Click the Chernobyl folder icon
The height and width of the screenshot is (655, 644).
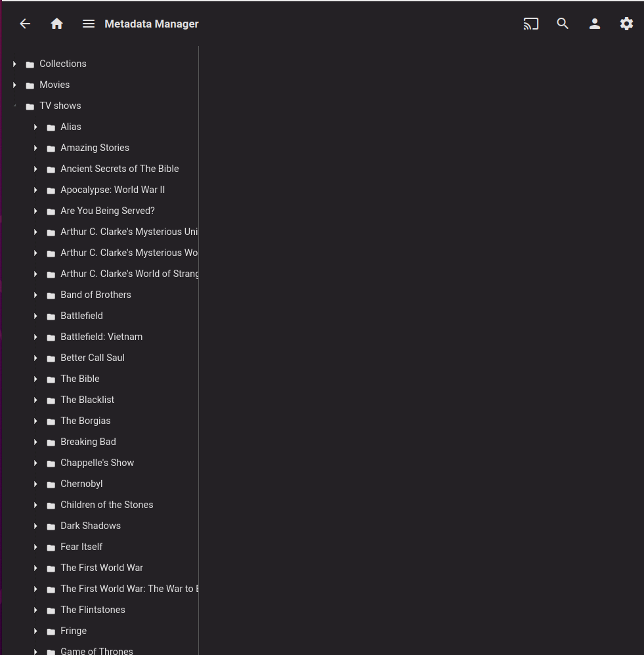point(51,484)
